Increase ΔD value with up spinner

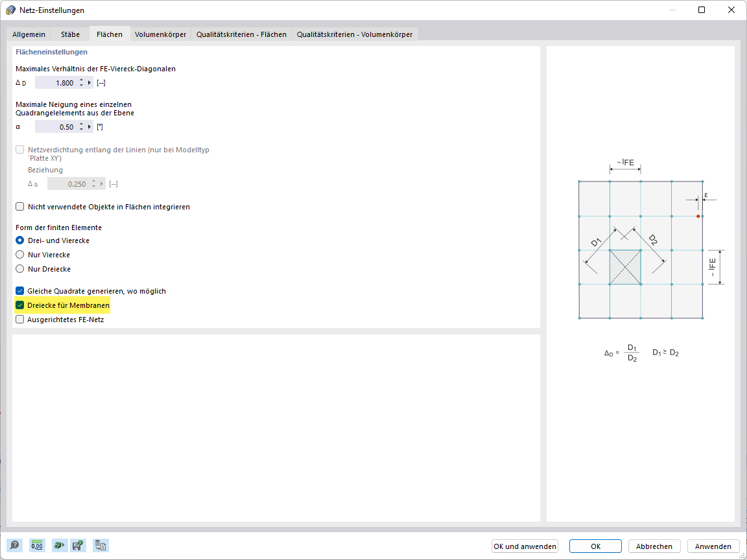[82, 80]
